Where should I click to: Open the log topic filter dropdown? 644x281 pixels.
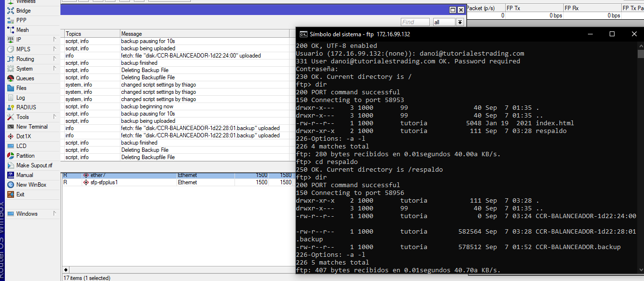point(460,22)
